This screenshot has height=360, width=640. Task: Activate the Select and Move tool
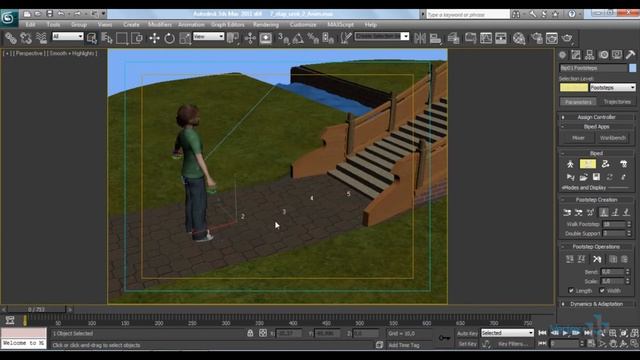154,38
